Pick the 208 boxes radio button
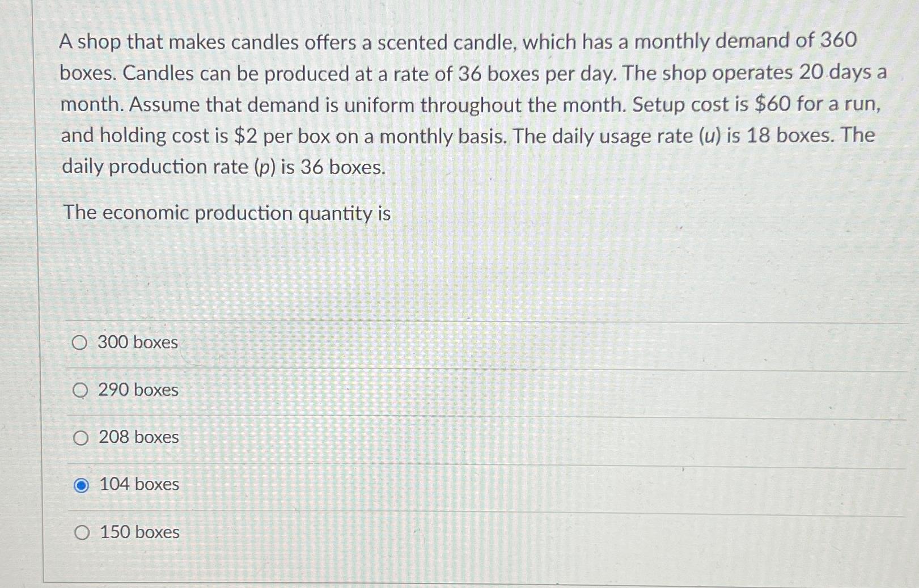919x588 pixels. pyautogui.click(x=81, y=438)
